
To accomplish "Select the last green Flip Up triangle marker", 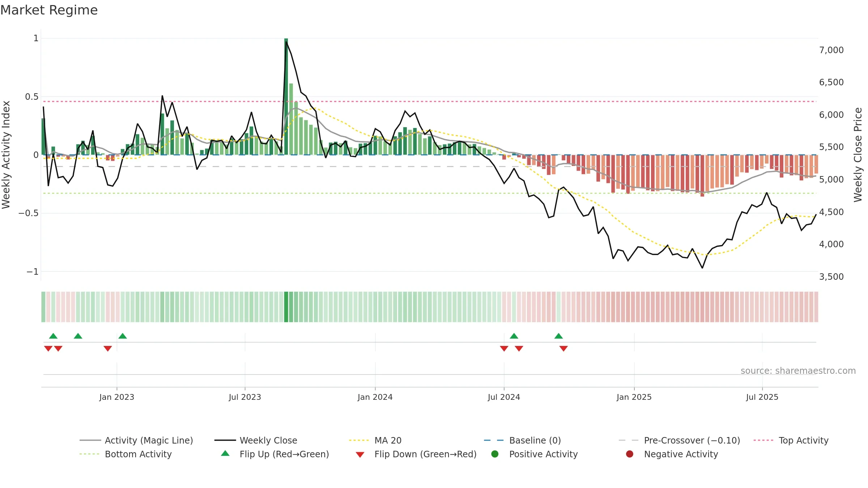I will point(558,336).
